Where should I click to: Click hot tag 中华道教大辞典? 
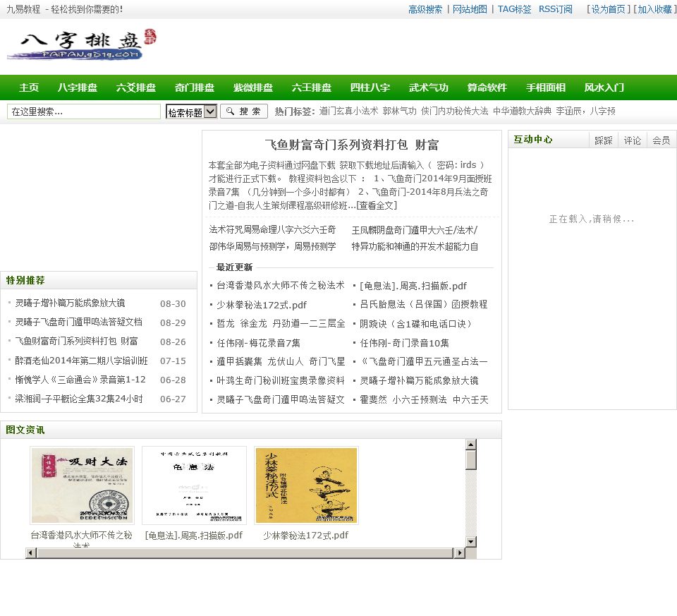click(x=523, y=111)
